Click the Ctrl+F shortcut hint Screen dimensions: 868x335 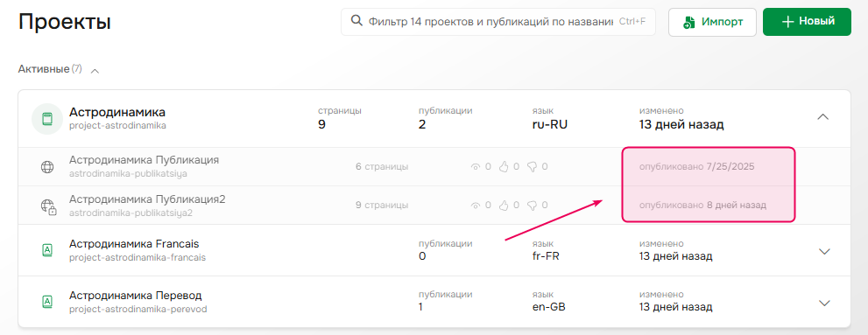pos(632,22)
